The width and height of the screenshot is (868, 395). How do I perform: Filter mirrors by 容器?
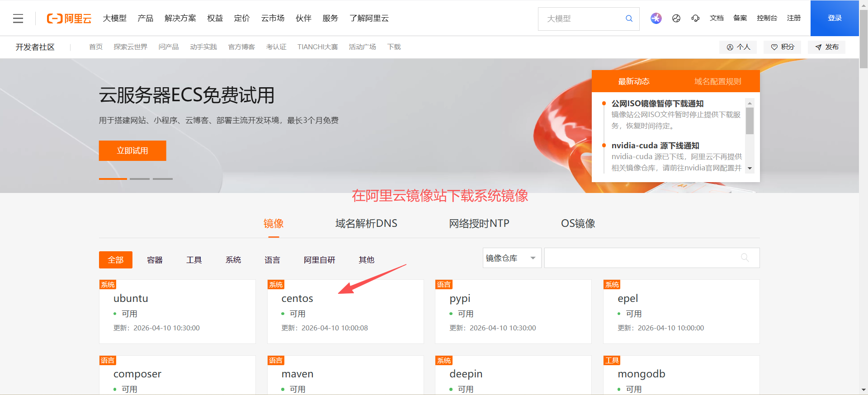(x=155, y=260)
